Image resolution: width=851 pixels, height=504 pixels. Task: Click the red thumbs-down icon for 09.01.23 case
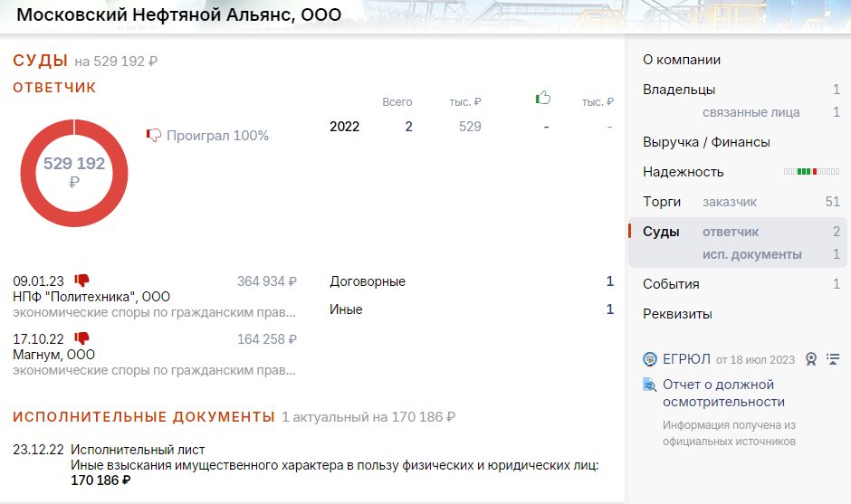click(x=81, y=281)
